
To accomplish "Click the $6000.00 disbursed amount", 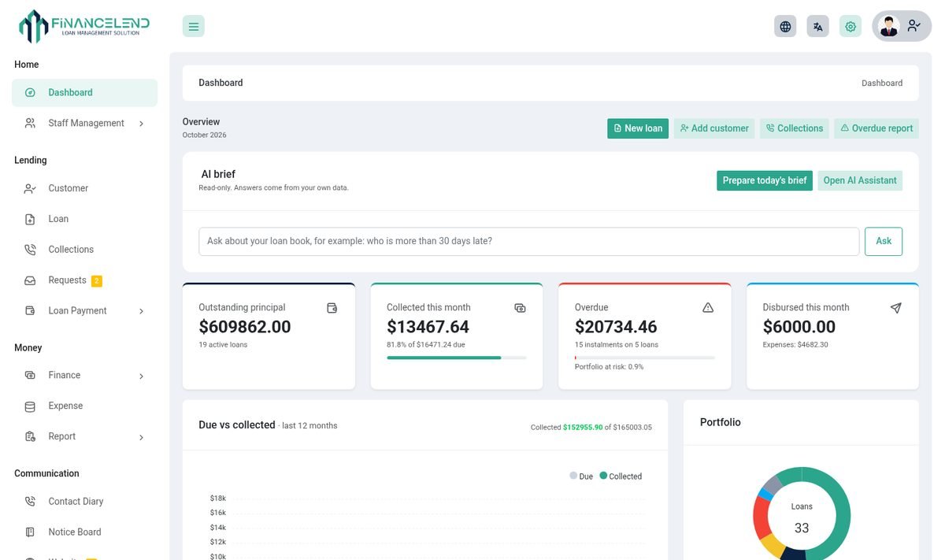I will [x=799, y=327].
